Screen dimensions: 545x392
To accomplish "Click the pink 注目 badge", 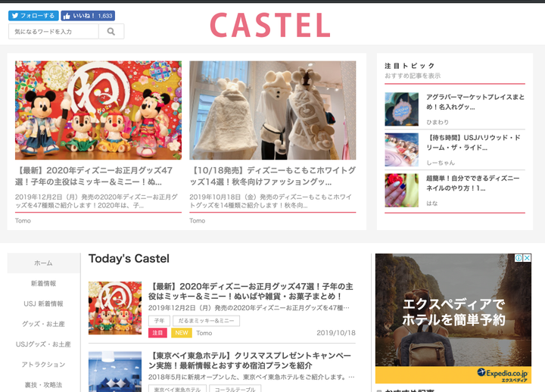I will [x=157, y=333].
